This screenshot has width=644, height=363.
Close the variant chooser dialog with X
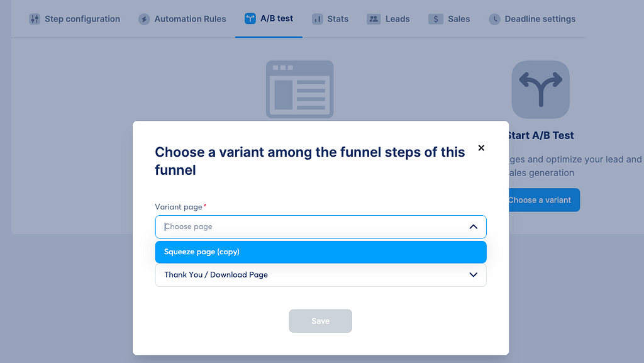click(x=481, y=148)
